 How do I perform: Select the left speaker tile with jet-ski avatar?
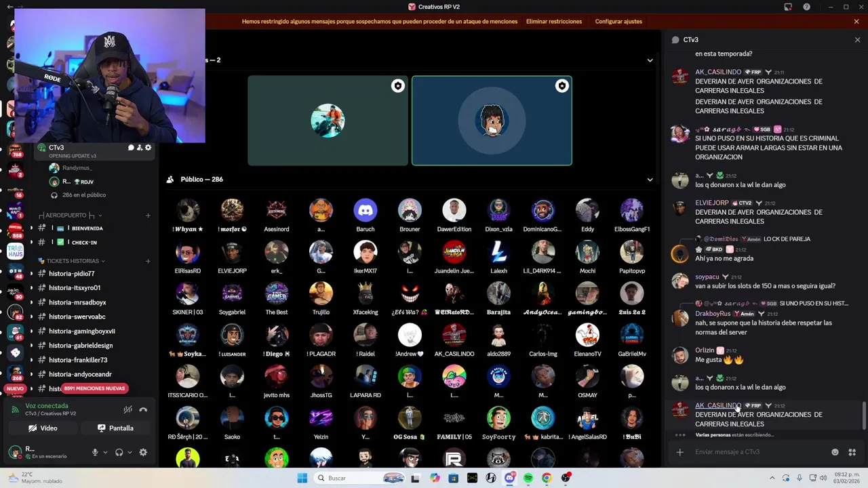[328, 121]
